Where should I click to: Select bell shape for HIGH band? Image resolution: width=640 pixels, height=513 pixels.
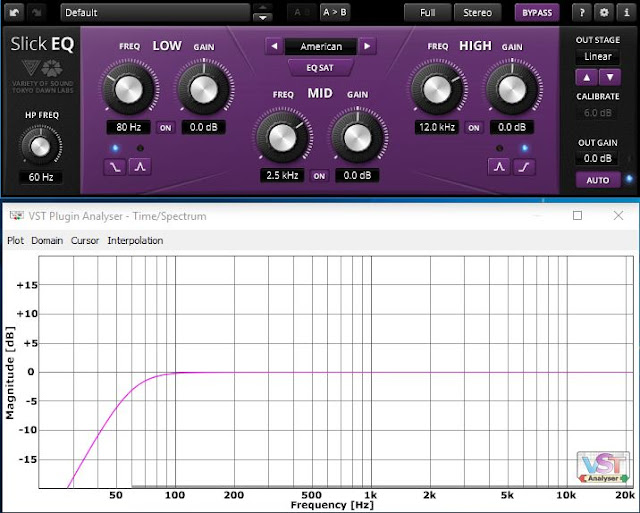pos(499,167)
